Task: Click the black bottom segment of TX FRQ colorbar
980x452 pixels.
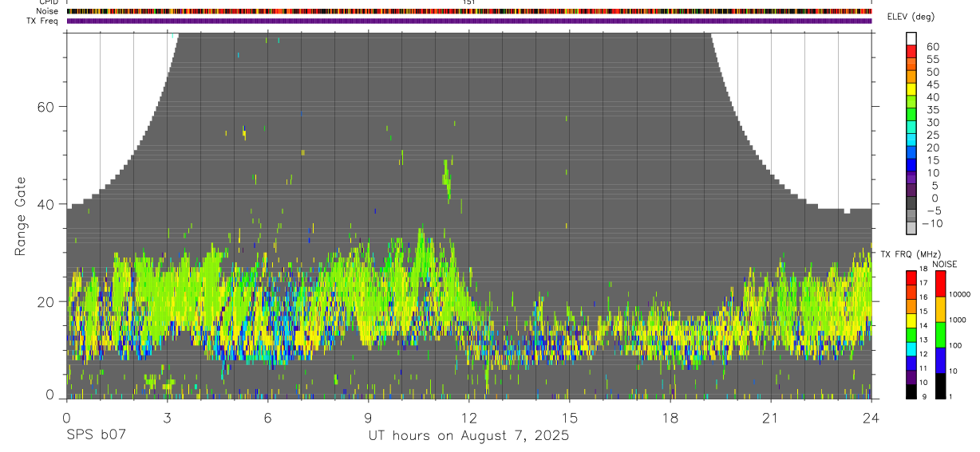Action: [911, 391]
